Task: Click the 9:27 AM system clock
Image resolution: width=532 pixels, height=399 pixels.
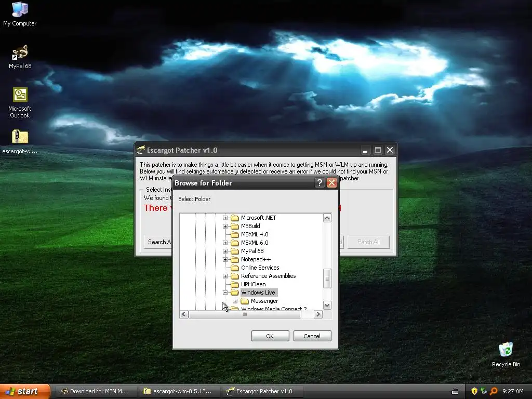Action: (513, 391)
